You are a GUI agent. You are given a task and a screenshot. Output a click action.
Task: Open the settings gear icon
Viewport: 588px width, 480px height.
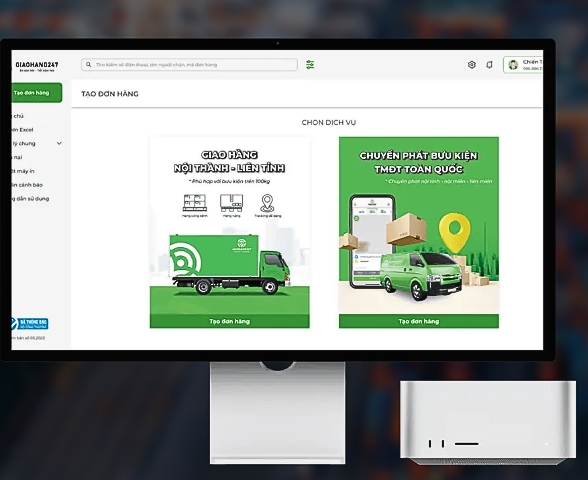472,64
